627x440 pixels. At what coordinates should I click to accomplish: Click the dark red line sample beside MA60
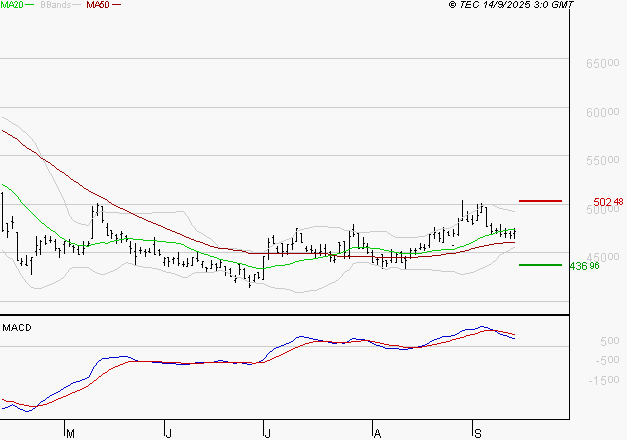click(117, 5)
